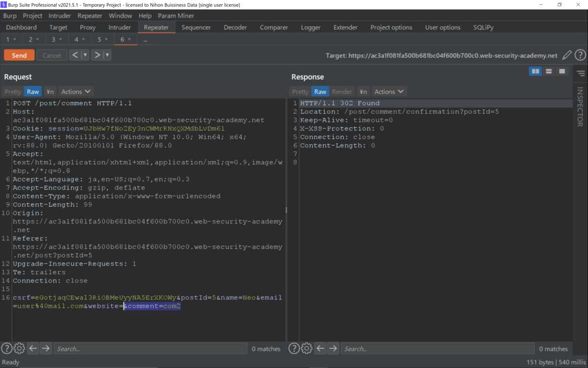Toggle response non-printable characters \n
This screenshot has width=588, height=368.
pyautogui.click(x=363, y=92)
